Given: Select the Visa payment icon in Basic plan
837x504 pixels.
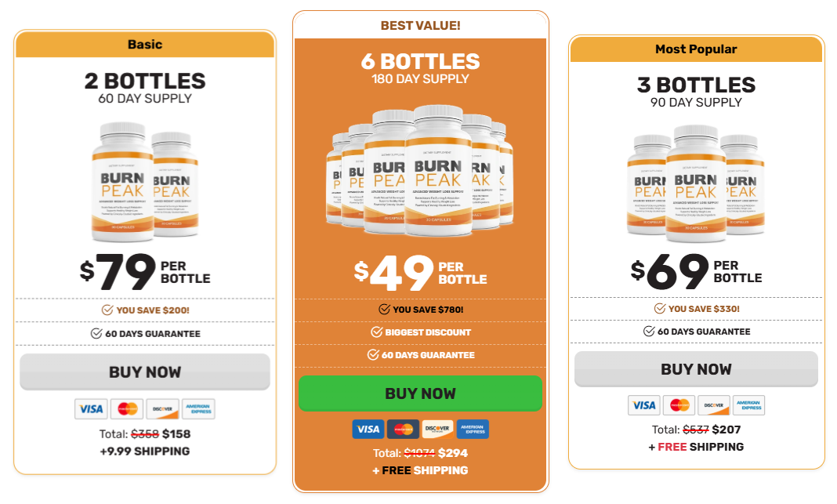Looking at the screenshot, I should click(91, 409).
